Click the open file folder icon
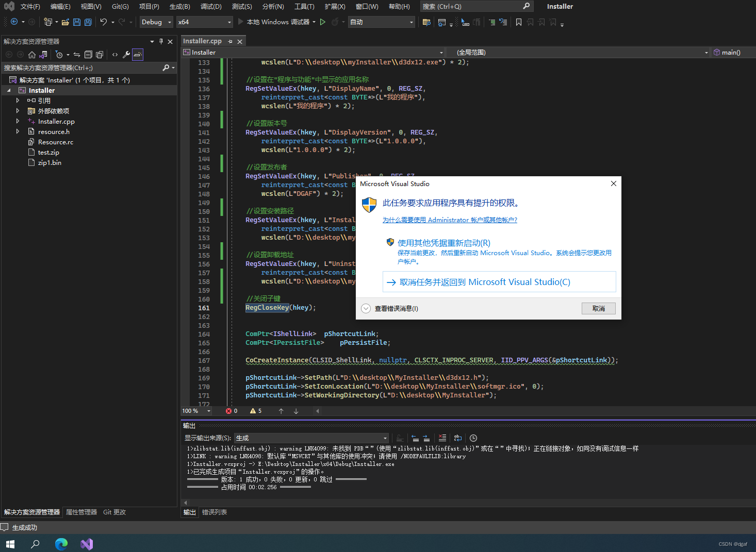The width and height of the screenshot is (756, 552). click(65, 22)
